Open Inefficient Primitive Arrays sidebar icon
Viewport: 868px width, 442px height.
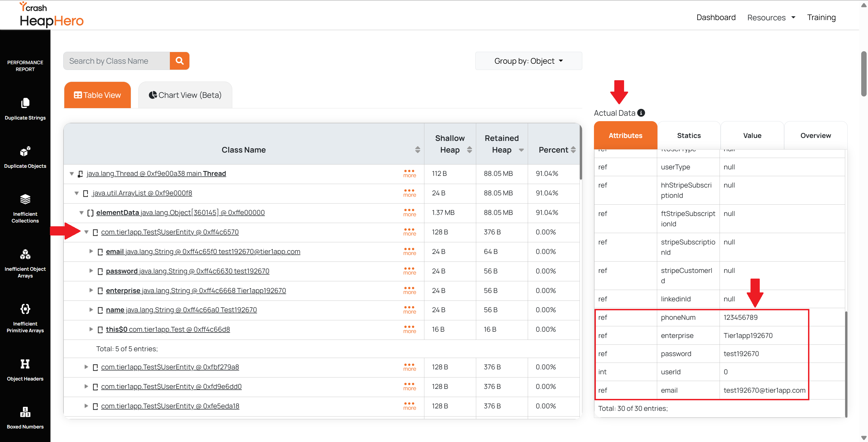(x=25, y=309)
